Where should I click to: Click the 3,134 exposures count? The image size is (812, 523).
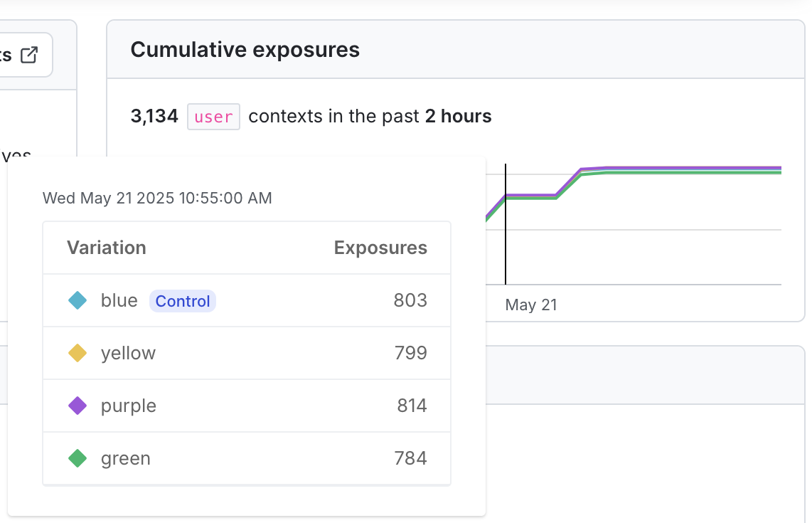click(x=154, y=116)
